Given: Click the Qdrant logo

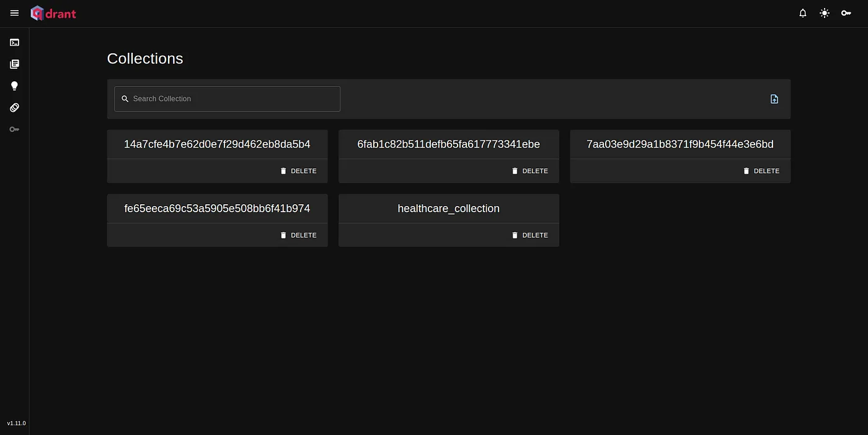Looking at the screenshot, I should coord(53,13).
